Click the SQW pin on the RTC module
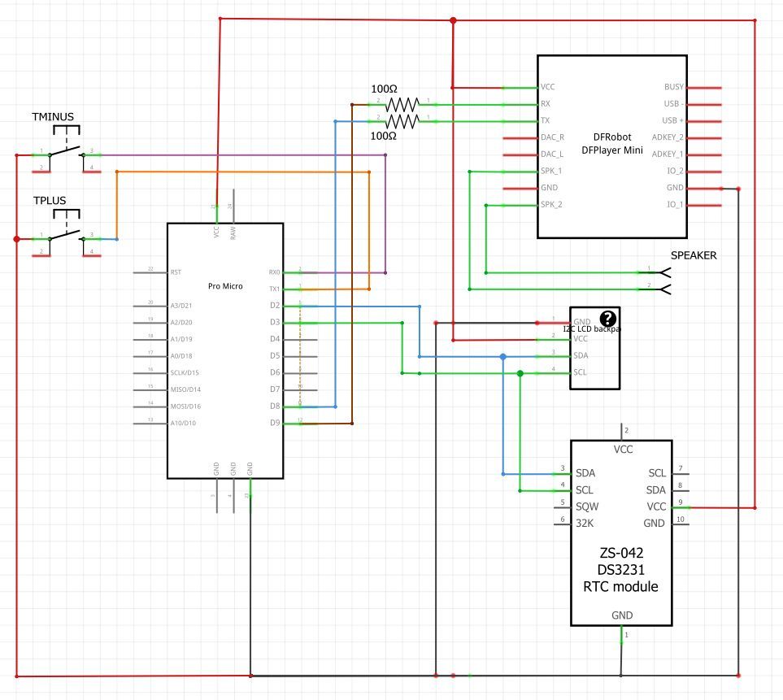 [585, 506]
